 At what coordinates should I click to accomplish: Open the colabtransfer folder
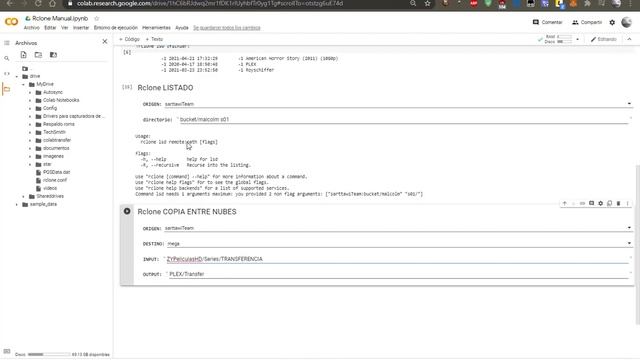(x=57, y=140)
